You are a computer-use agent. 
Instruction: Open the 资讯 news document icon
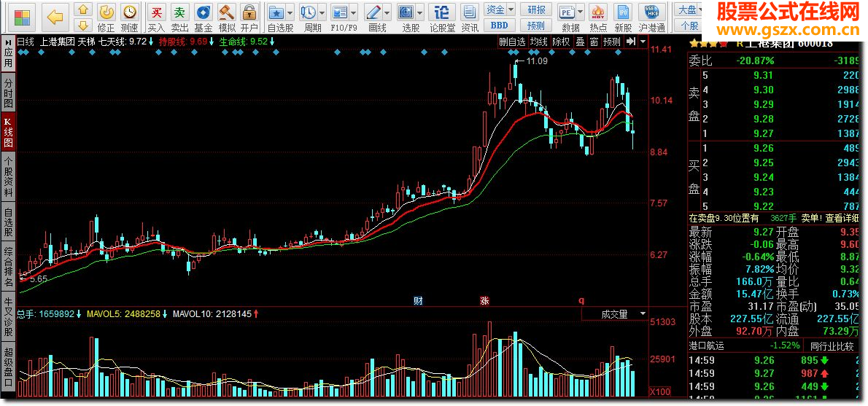tap(470, 12)
